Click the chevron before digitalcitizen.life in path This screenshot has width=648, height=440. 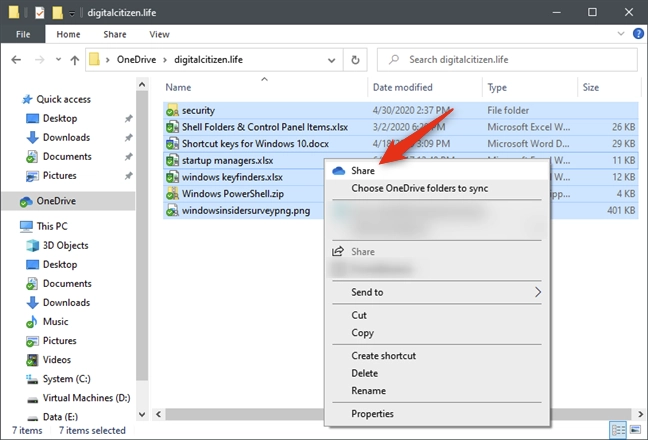(165, 60)
